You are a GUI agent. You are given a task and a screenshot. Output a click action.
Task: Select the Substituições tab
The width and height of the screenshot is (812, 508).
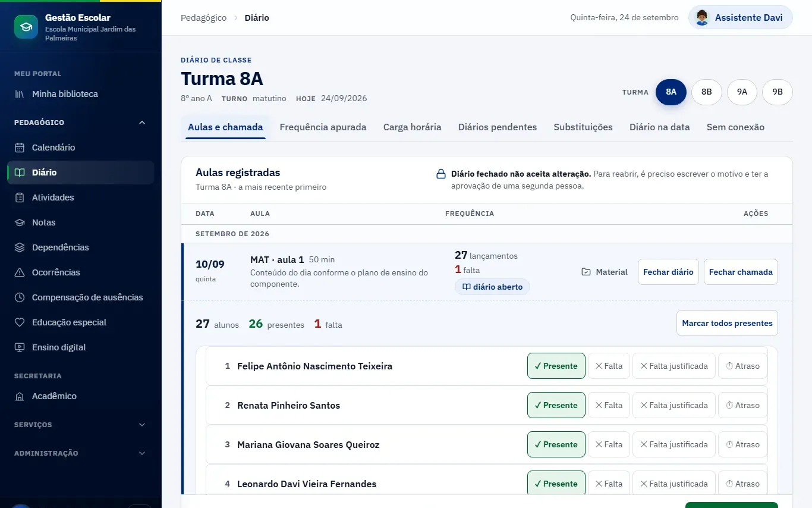click(583, 127)
